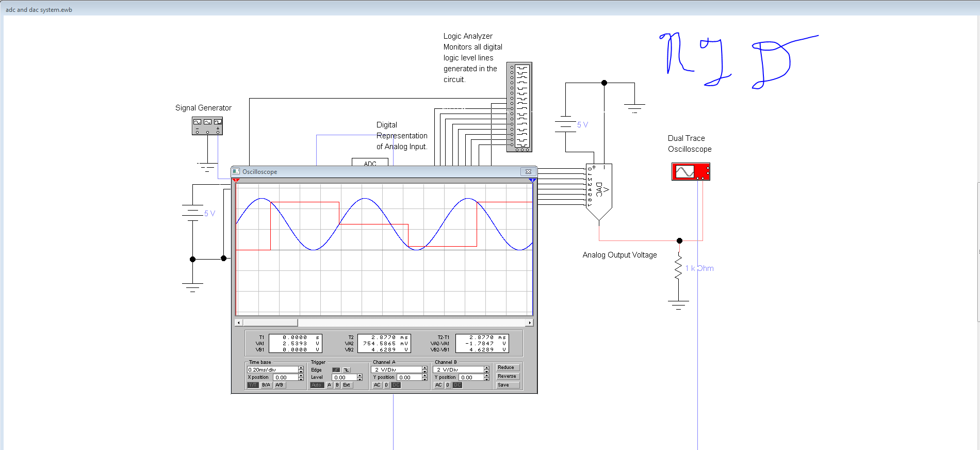Click the VA2-VA1 reading -1.7847 V
The image size is (980, 450).
click(x=486, y=343)
